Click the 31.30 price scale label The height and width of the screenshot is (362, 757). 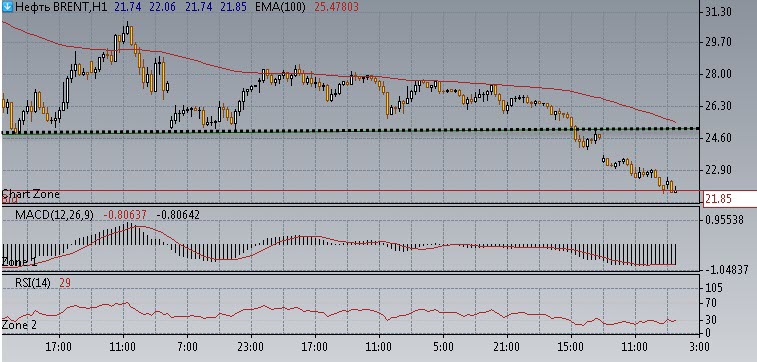pos(718,12)
